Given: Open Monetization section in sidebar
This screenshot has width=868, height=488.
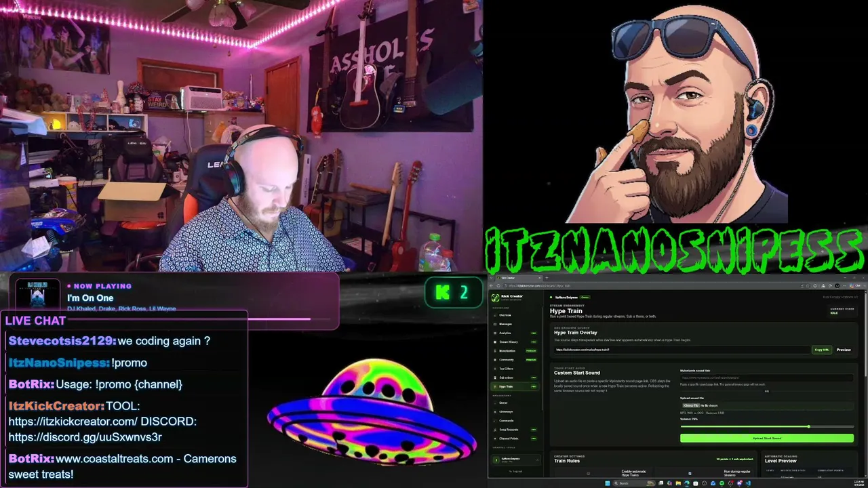Looking at the screenshot, I should (515, 350).
